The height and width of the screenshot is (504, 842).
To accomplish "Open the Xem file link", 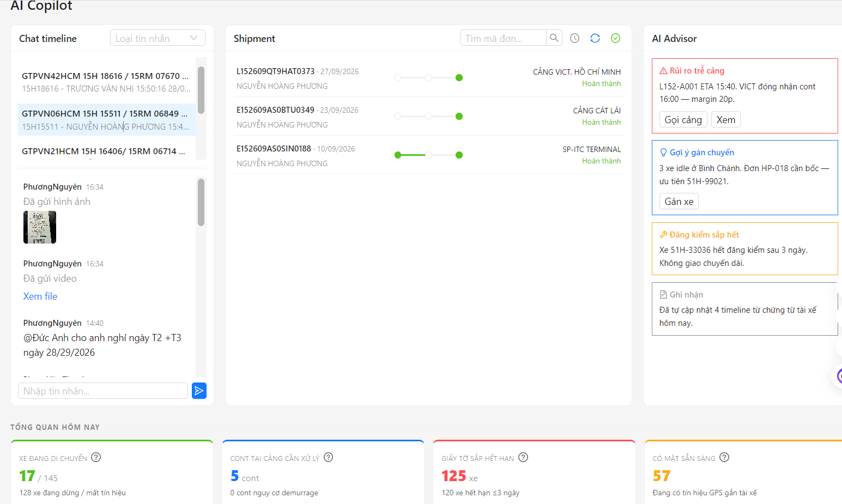I will coord(40,296).
